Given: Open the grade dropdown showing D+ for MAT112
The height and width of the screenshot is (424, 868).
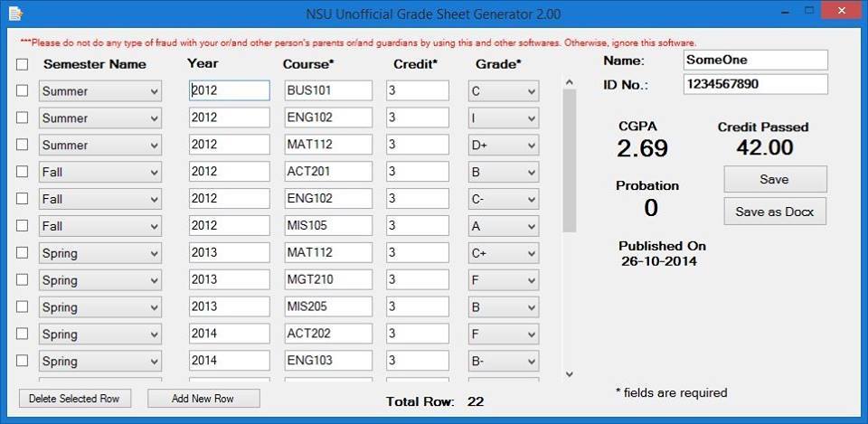Looking at the screenshot, I should pos(504,145).
